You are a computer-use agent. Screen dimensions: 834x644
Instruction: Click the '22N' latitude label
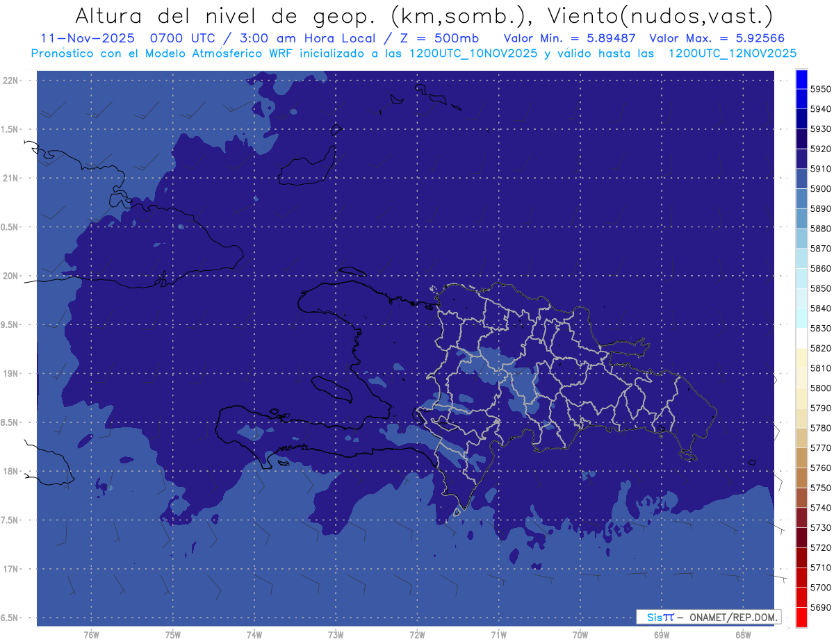[x=11, y=80]
